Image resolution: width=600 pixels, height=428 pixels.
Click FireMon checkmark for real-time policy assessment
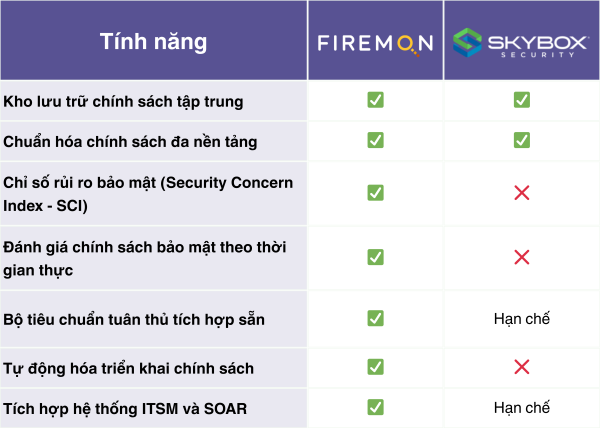(375, 257)
